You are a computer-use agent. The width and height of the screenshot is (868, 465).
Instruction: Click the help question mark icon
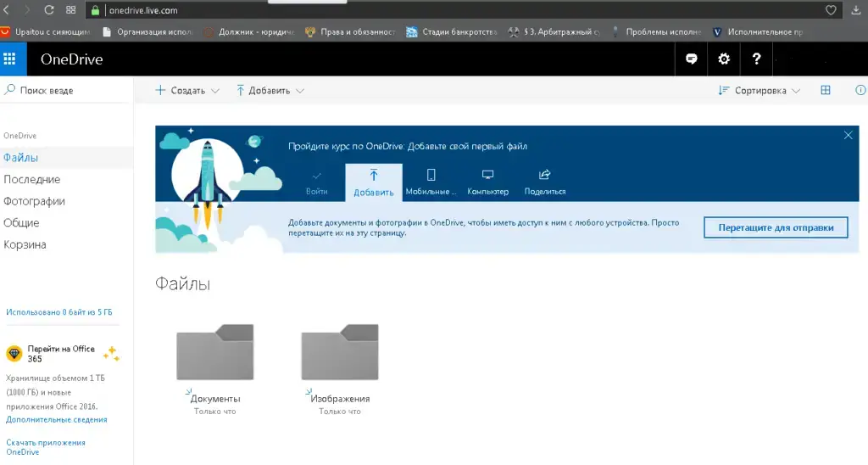755,59
